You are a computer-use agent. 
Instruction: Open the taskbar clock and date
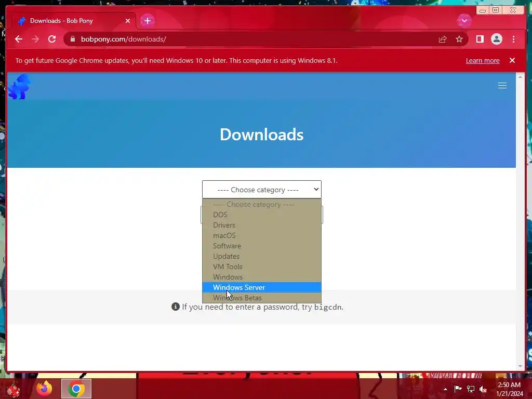(509, 389)
